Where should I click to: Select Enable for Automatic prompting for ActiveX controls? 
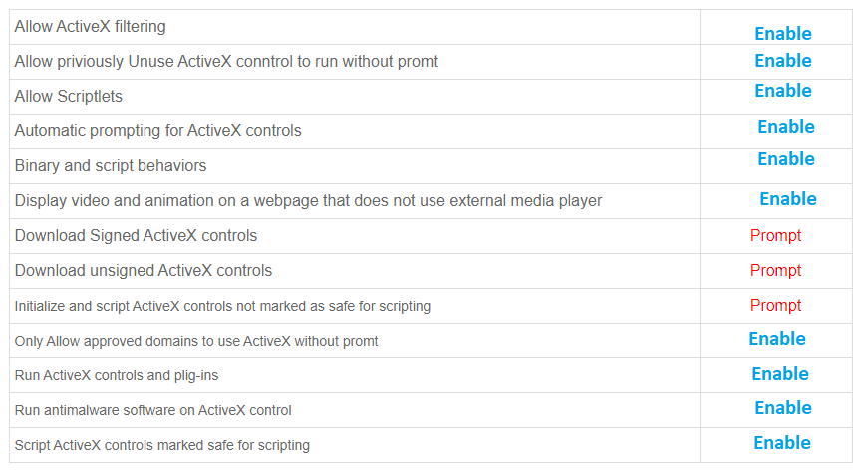click(785, 127)
